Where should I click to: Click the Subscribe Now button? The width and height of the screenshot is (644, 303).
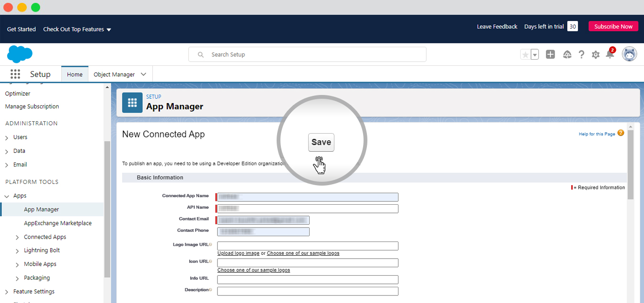click(x=613, y=27)
